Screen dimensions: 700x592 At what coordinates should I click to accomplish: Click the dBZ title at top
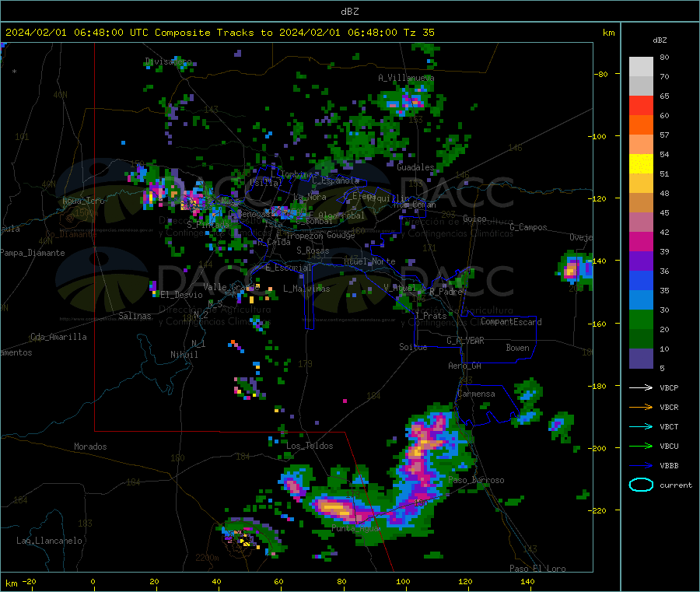pos(349,12)
